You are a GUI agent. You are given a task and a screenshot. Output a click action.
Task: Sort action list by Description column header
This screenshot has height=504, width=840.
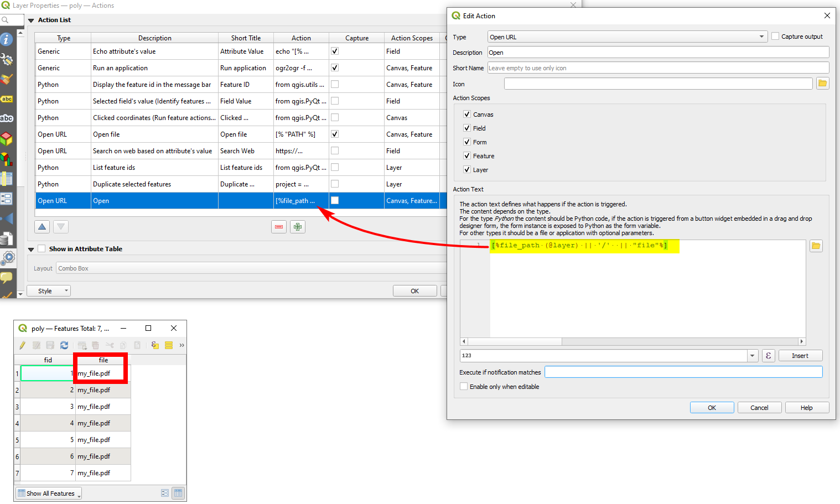click(x=154, y=38)
